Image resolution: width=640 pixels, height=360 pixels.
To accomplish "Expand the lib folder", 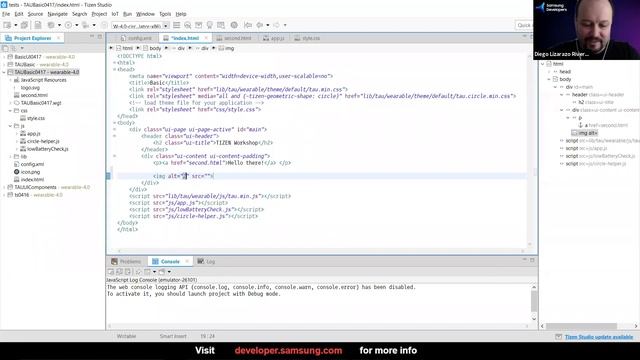I will tap(10, 156).
